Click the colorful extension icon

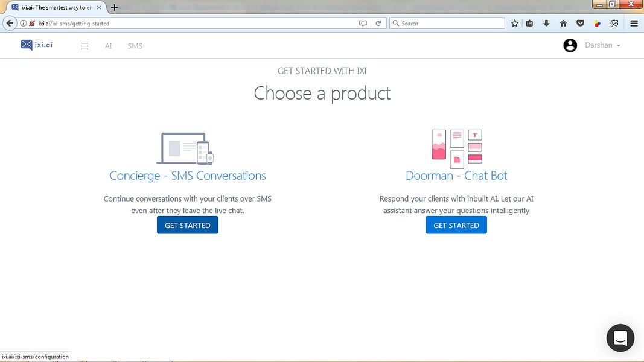pos(598,24)
